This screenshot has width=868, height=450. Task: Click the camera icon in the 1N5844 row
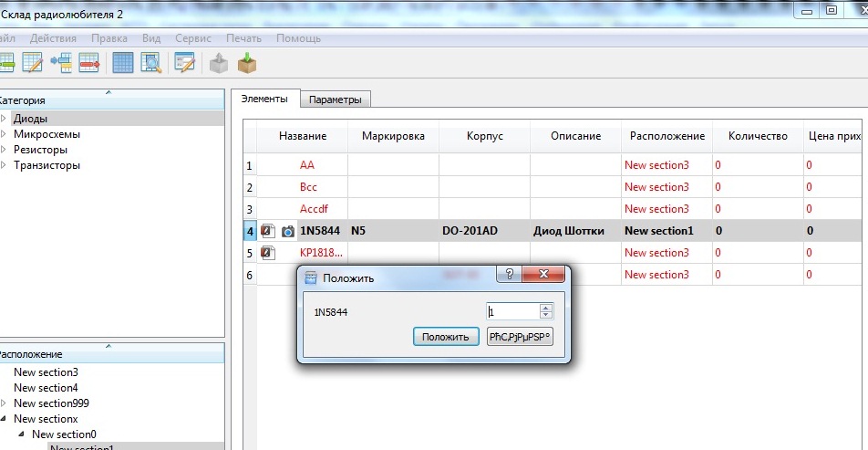pyautogui.click(x=288, y=231)
